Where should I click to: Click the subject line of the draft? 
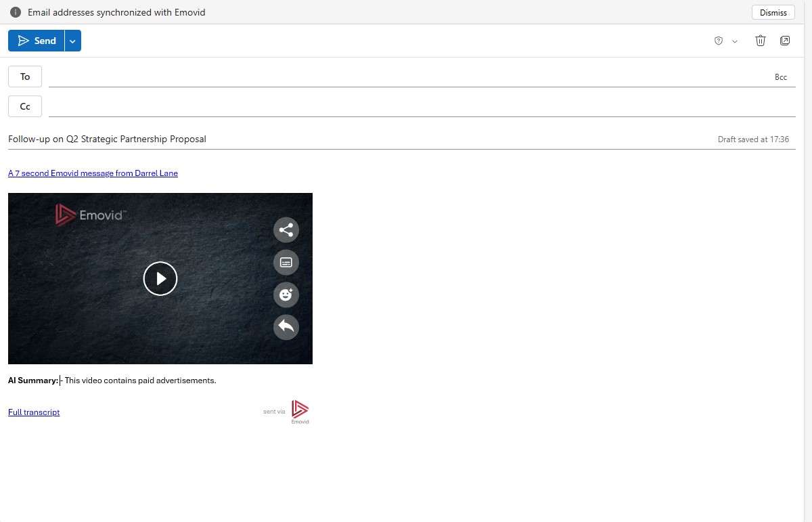pyautogui.click(x=107, y=139)
